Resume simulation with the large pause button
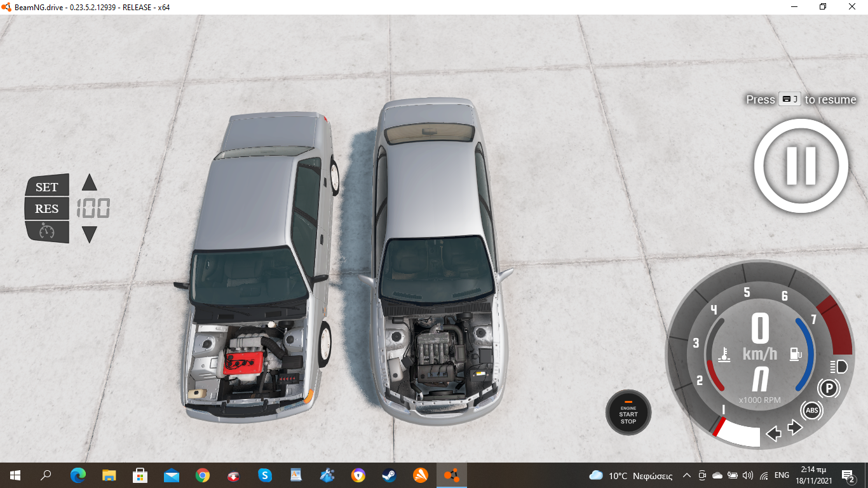Screen dimensions: 868x488 coord(801,166)
